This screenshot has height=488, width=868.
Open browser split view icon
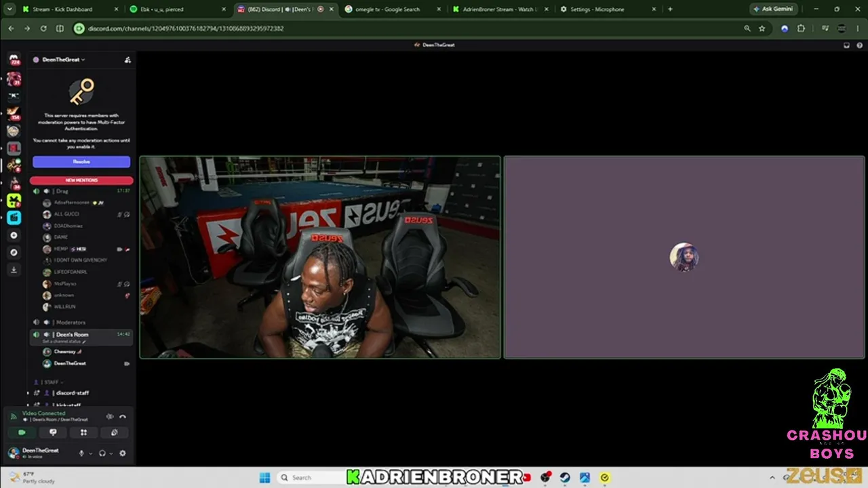[60, 28]
